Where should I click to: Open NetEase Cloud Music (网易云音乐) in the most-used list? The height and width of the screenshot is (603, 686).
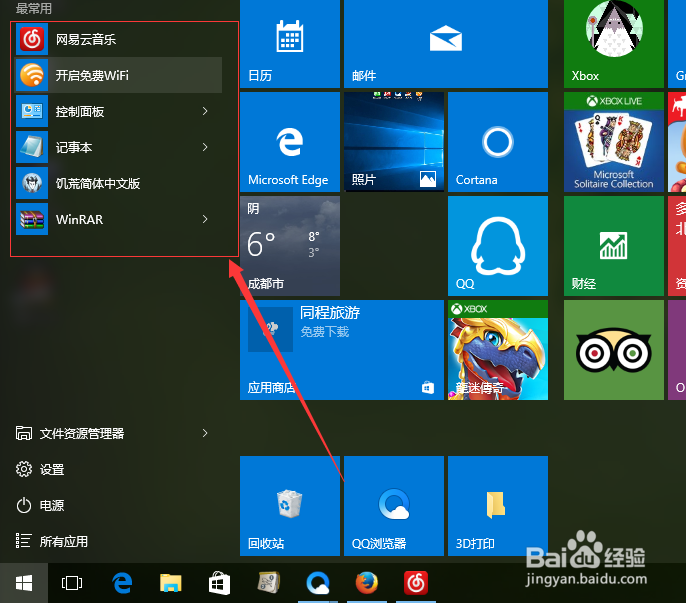pyautogui.click(x=119, y=39)
